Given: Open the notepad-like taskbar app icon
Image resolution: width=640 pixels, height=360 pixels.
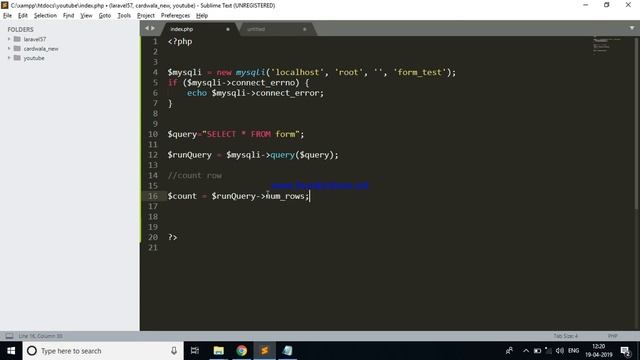Looking at the screenshot, I should click(x=287, y=351).
